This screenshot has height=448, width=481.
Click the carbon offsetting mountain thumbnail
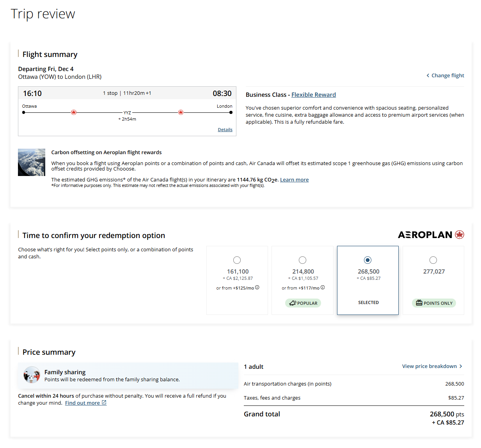tap(32, 162)
